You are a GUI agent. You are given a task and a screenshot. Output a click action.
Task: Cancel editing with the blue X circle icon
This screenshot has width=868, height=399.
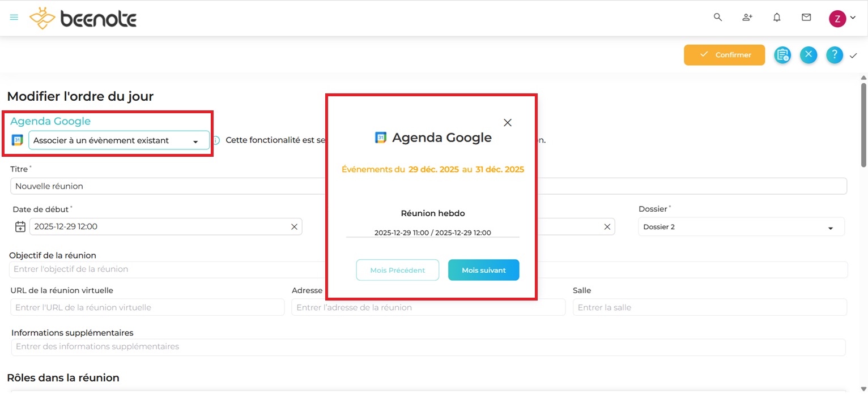809,55
